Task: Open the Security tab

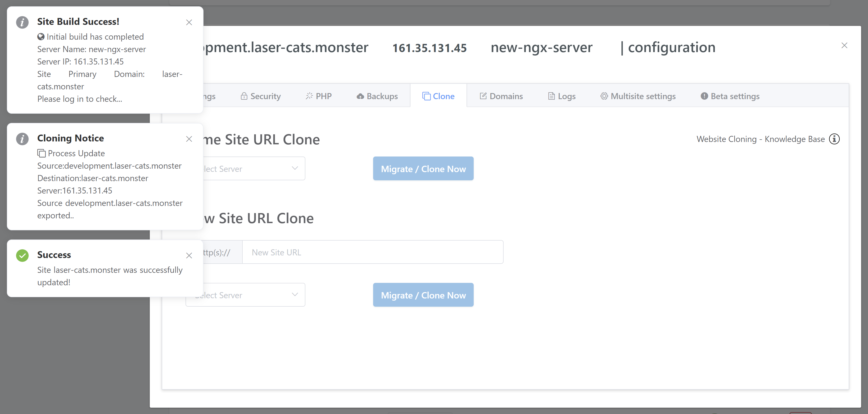Action: pos(260,96)
